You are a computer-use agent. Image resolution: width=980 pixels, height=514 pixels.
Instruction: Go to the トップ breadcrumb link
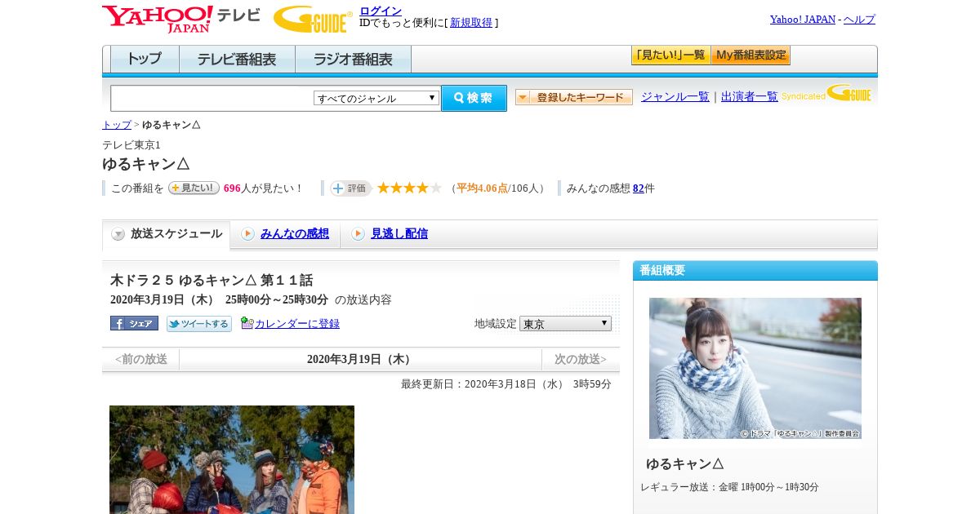pos(117,125)
